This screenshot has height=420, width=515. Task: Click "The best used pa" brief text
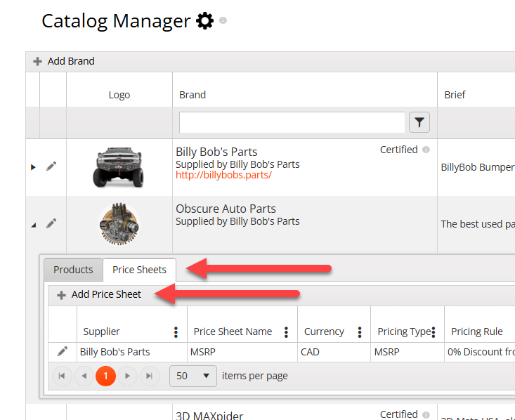(x=478, y=224)
